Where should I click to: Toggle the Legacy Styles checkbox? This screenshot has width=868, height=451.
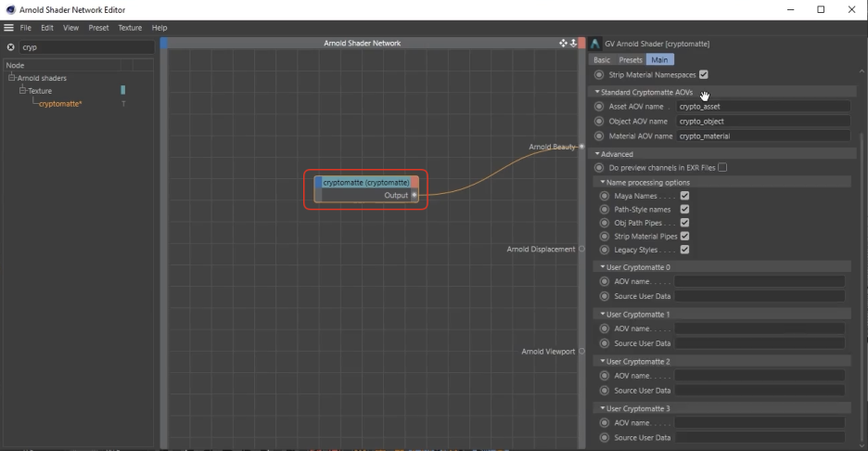click(x=684, y=250)
